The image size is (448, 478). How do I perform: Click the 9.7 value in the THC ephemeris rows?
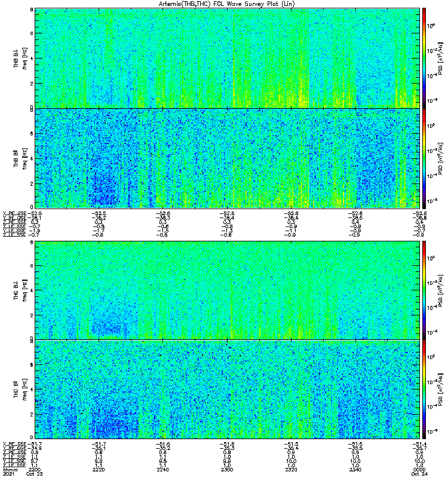pyautogui.click(x=35, y=461)
